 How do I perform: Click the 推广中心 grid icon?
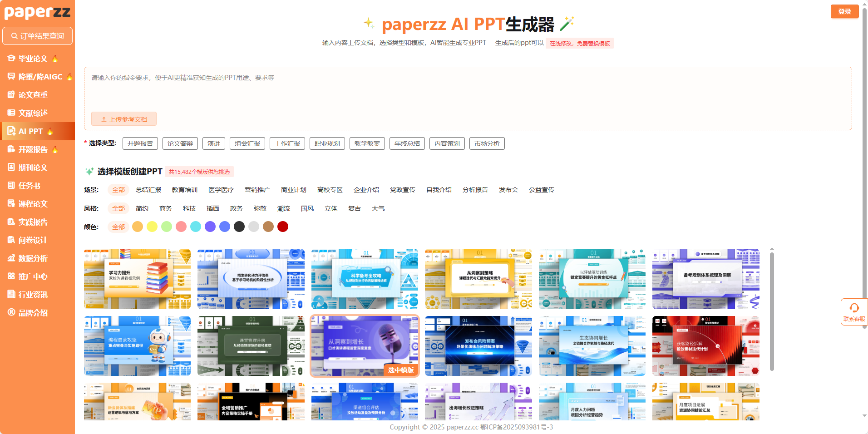(11, 276)
